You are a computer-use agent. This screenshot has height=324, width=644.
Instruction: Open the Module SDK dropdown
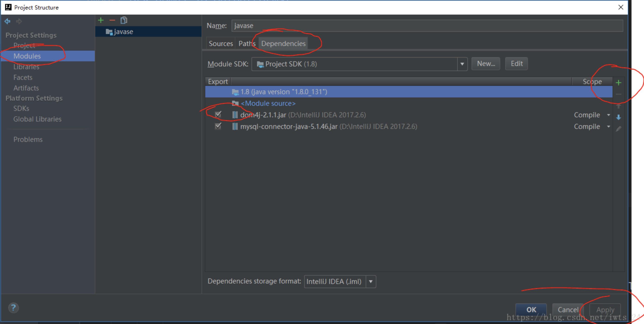pos(462,64)
